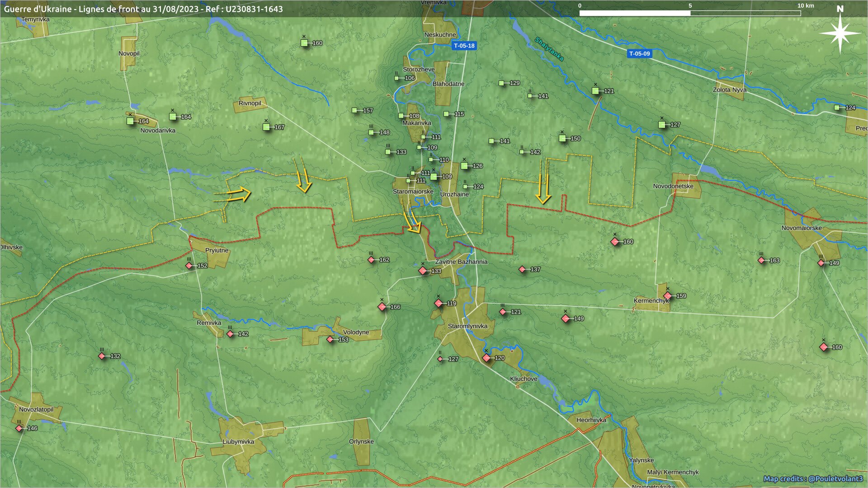
Task: Click red unit marker 146 near Novozlatopil
Action: (19, 428)
